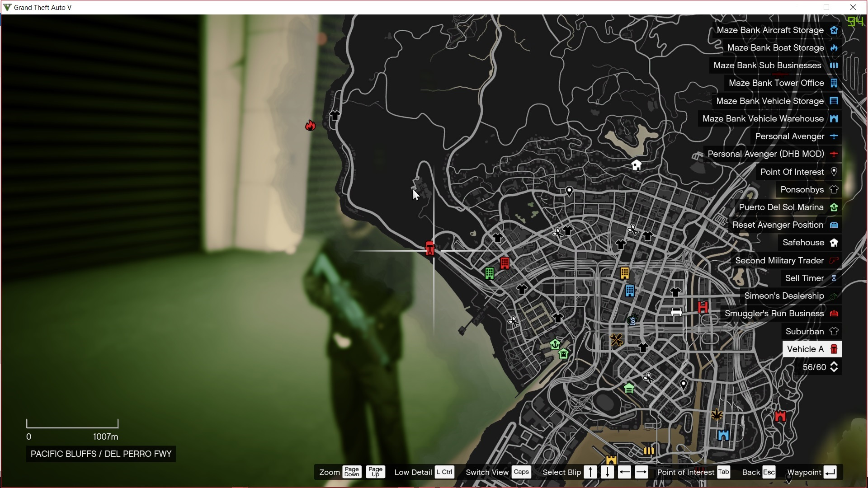Choose the Safehouse legend entry

point(810,243)
